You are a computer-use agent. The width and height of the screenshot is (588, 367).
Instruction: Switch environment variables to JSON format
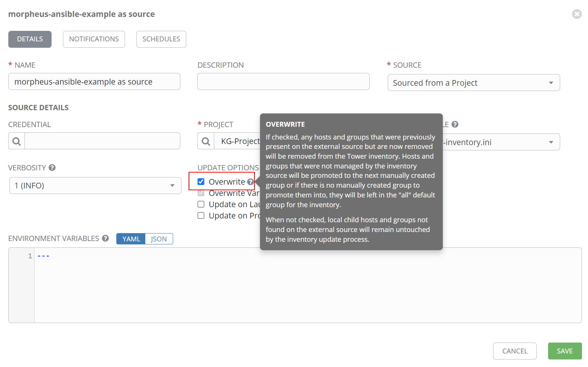[x=159, y=239]
